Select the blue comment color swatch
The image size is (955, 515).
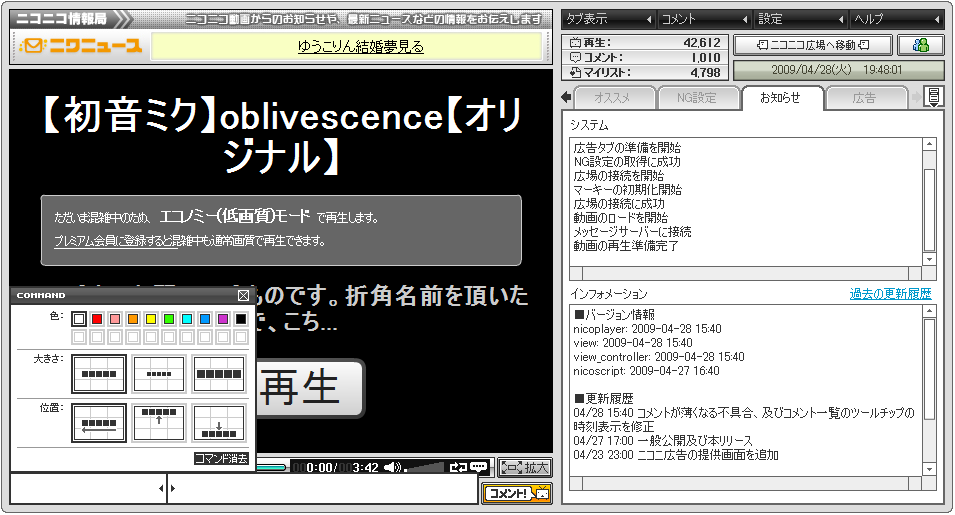click(x=205, y=318)
